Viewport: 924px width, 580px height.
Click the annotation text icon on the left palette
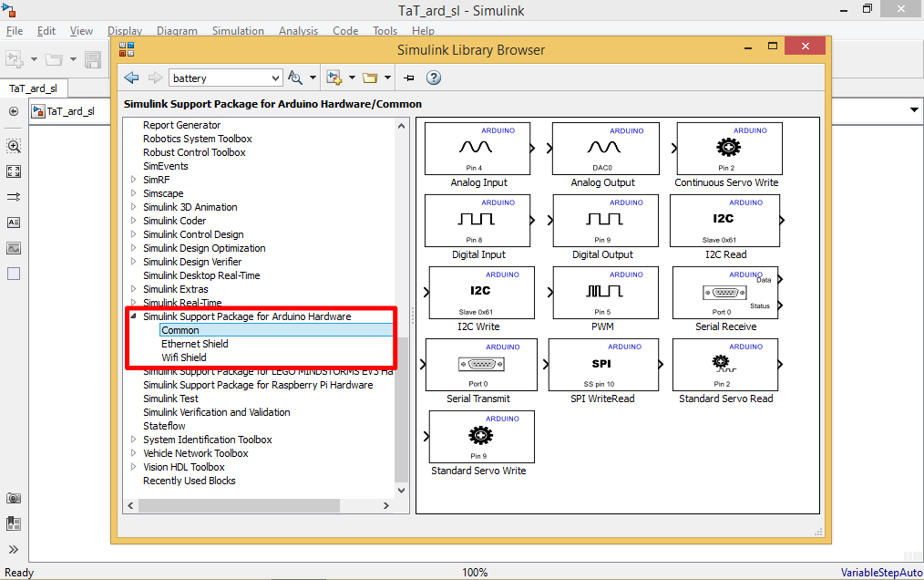[x=14, y=223]
